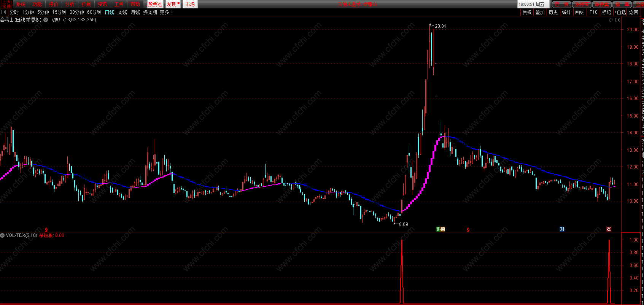Click the 行情 quotes button
Image resolution: width=644 pixels, height=305 pixels.
(x=561, y=4)
